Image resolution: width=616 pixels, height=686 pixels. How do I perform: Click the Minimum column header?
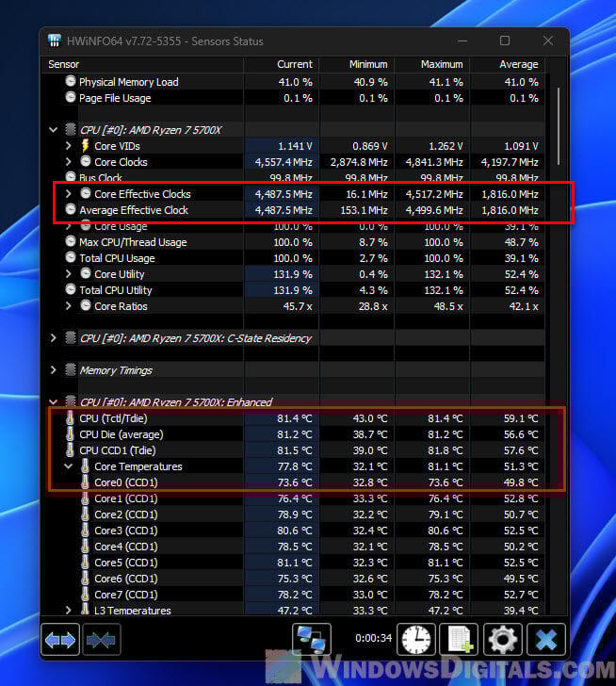tap(357, 64)
